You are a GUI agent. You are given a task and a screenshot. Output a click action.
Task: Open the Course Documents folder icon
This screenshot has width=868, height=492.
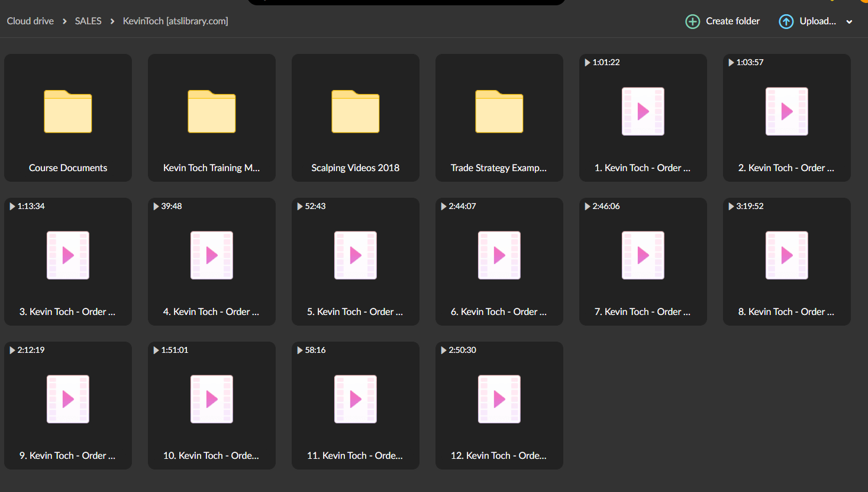point(68,111)
